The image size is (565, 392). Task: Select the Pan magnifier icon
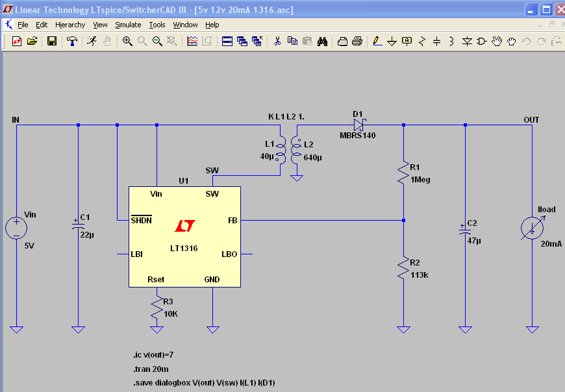tap(142, 42)
